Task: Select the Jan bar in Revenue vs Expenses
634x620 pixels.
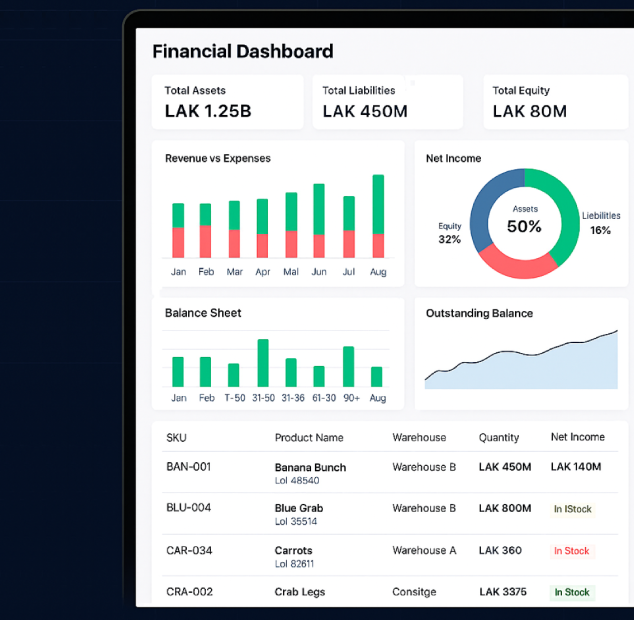Action: click(178, 230)
